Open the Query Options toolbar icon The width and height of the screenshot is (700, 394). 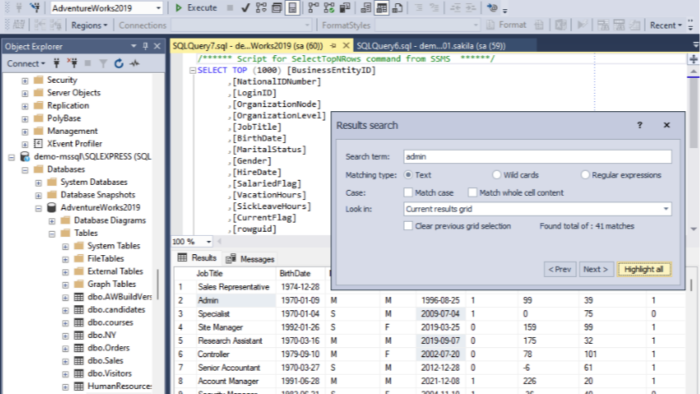[277, 8]
